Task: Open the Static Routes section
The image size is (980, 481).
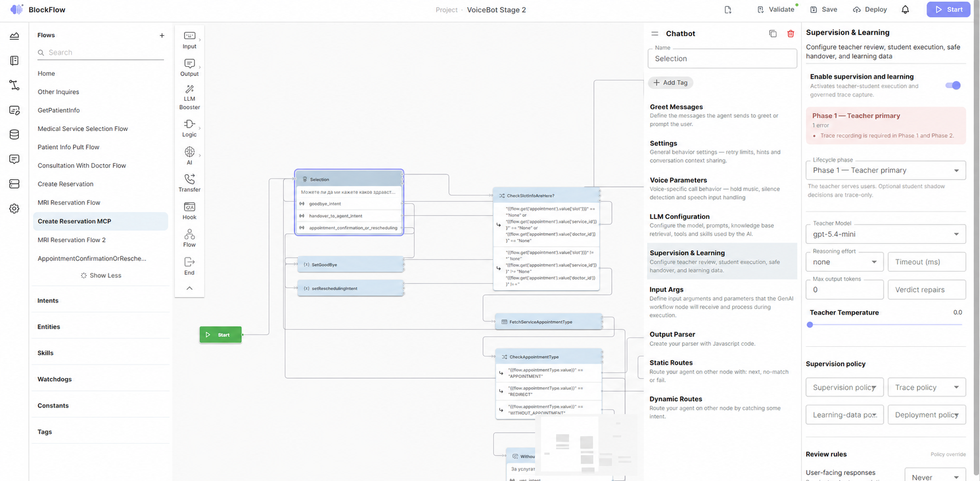Action: [722, 371]
